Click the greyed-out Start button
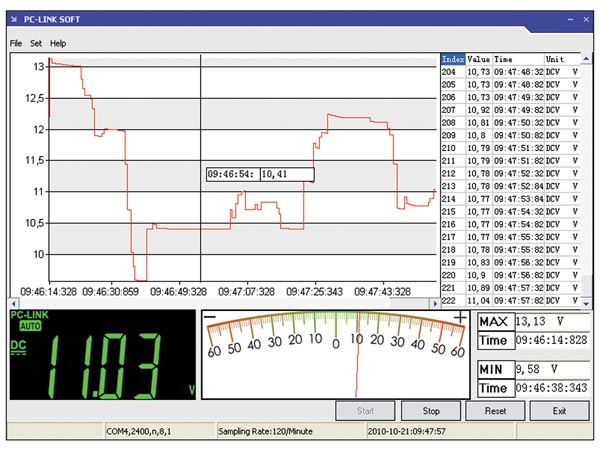 (365, 411)
